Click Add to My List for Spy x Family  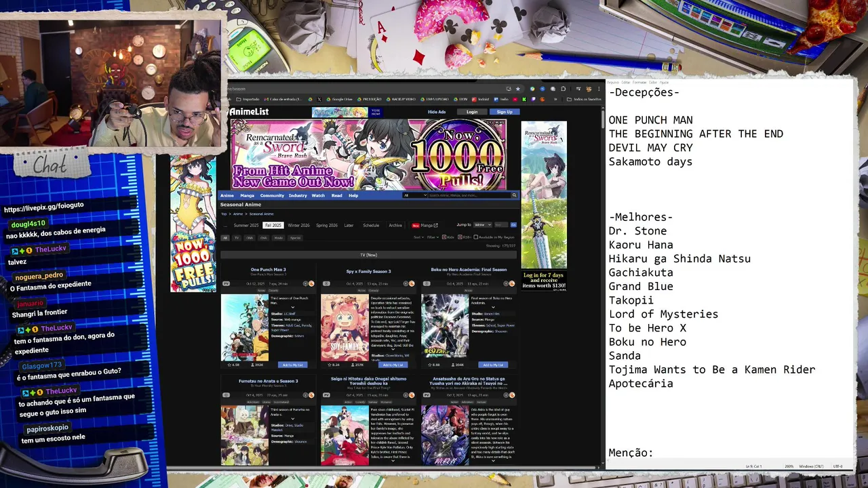393,365
